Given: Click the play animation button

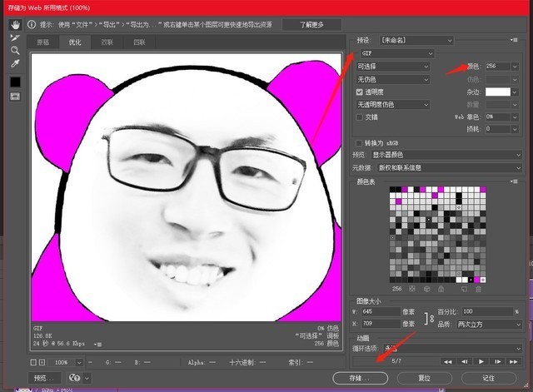Looking at the screenshot, I should [481, 361].
